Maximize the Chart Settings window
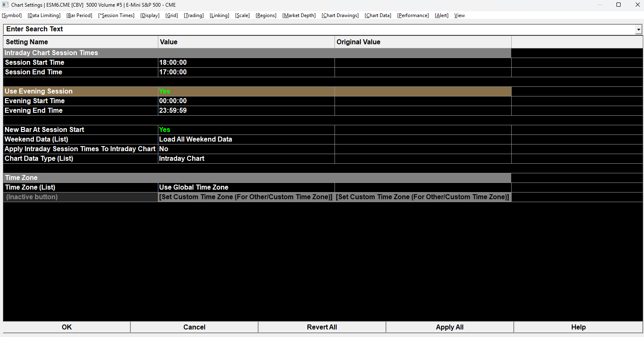Screen dimensions: 644x337 point(619,5)
